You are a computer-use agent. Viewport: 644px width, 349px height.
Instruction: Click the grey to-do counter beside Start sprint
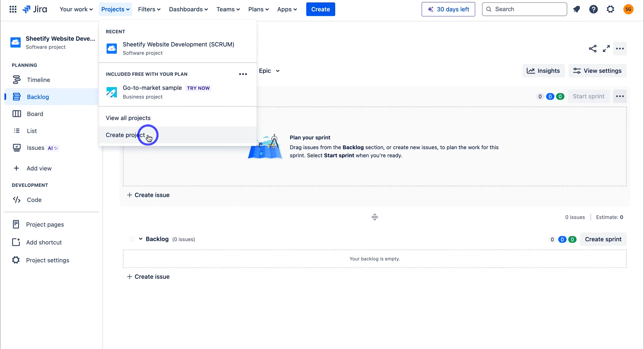(x=540, y=97)
